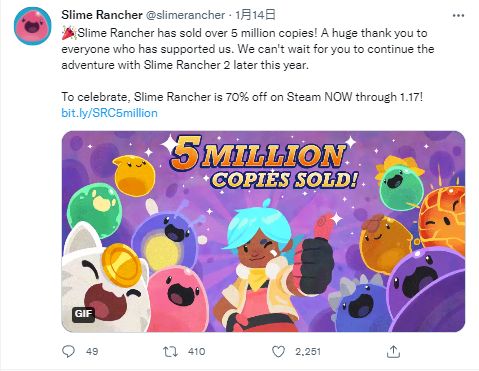Open the Slime Rancher profile avatar
This screenshot has height=371, width=479.
click(32, 26)
